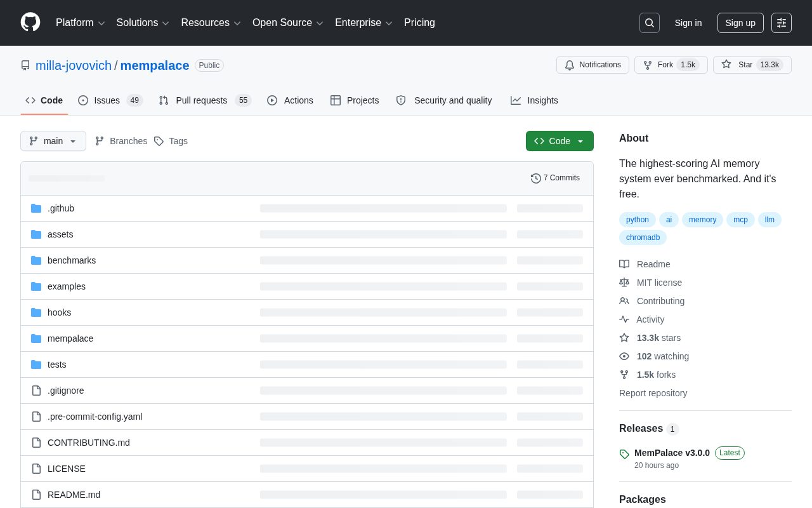Open appearance settings icon in header
812x508 pixels.
(782, 23)
